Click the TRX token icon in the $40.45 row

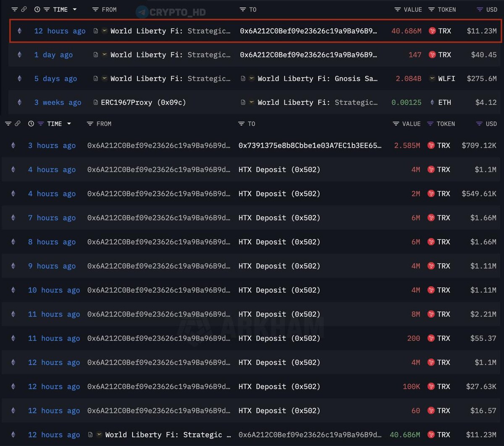pyautogui.click(x=432, y=55)
